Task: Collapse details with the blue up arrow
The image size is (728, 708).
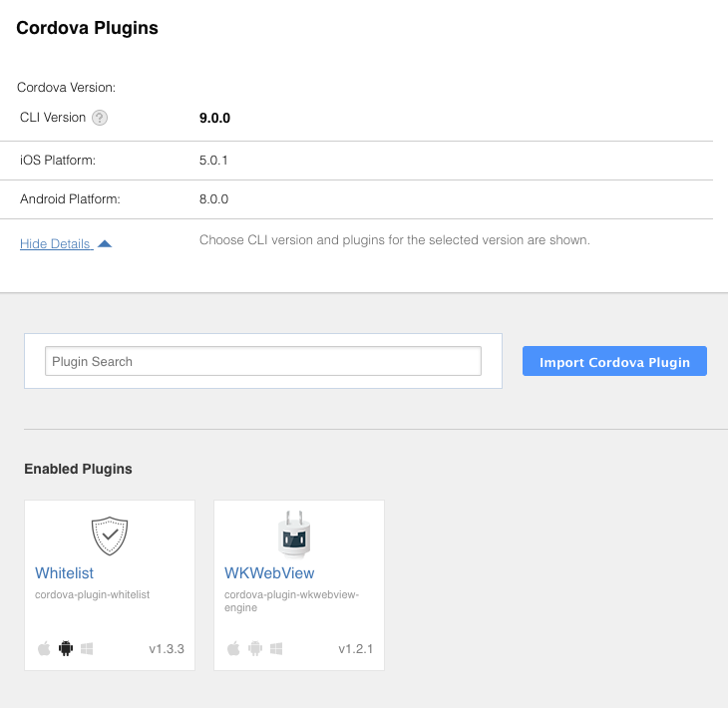Action: [x=105, y=243]
